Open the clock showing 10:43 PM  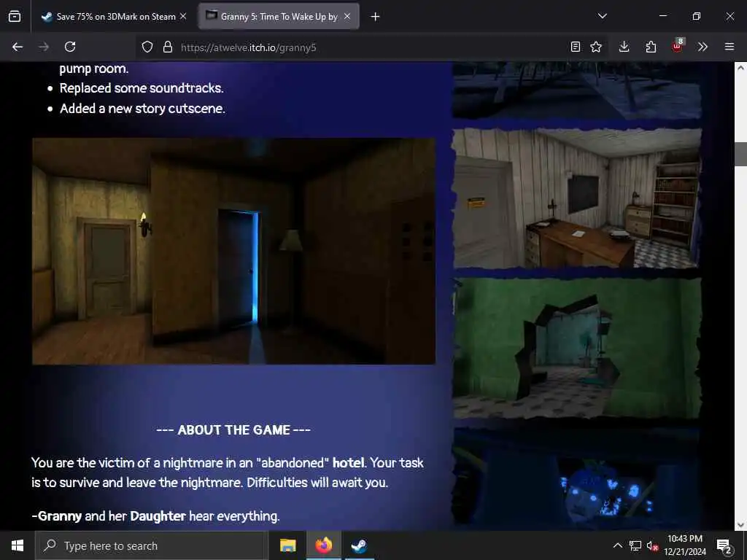tap(685, 545)
